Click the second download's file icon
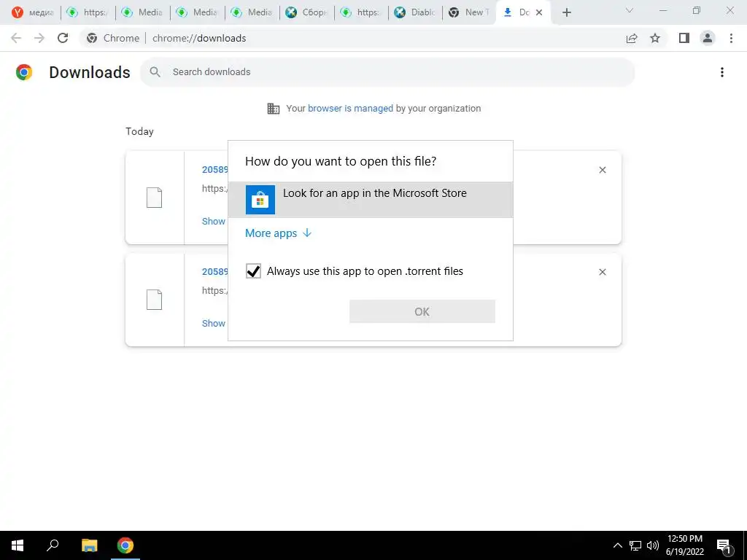 (155, 300)
